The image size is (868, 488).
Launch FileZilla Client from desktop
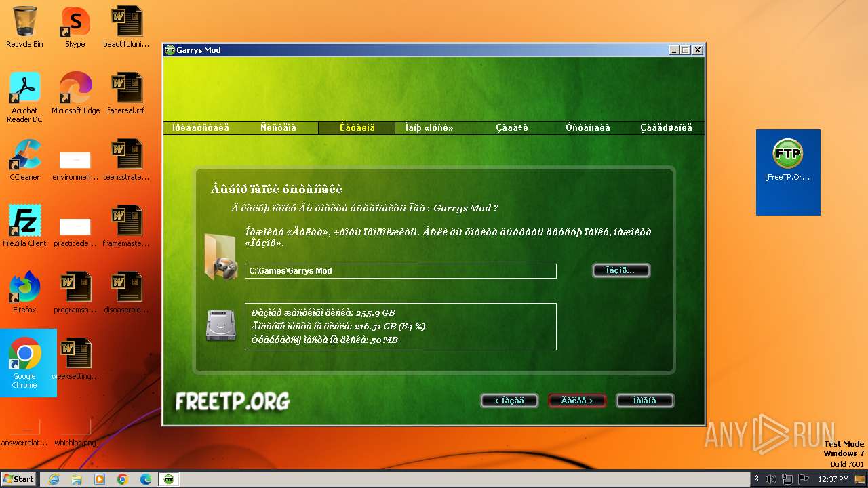pos(24,226)
